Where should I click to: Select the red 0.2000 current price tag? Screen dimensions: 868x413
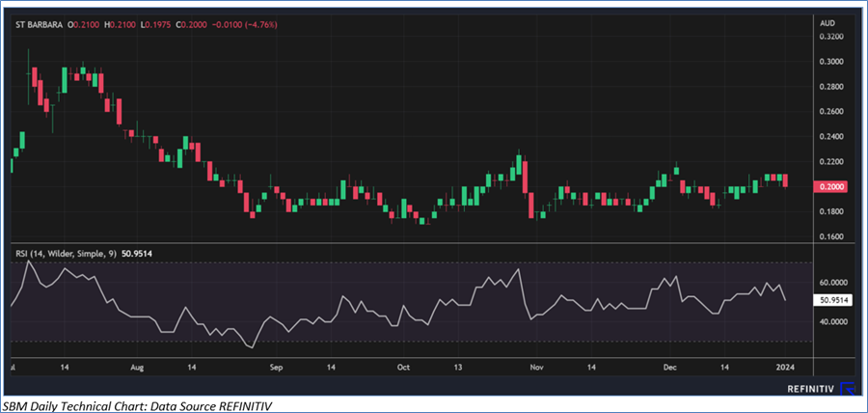[x=830, y=186]
